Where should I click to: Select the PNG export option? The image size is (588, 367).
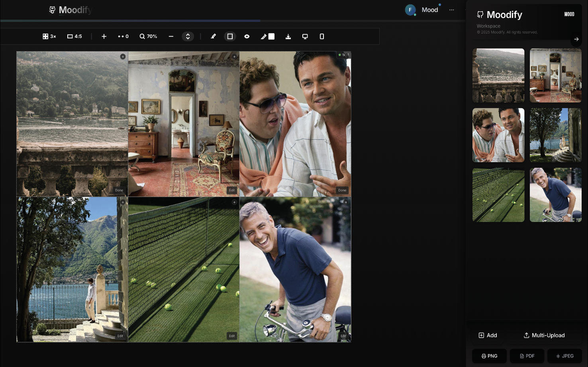tap(489, 356)
